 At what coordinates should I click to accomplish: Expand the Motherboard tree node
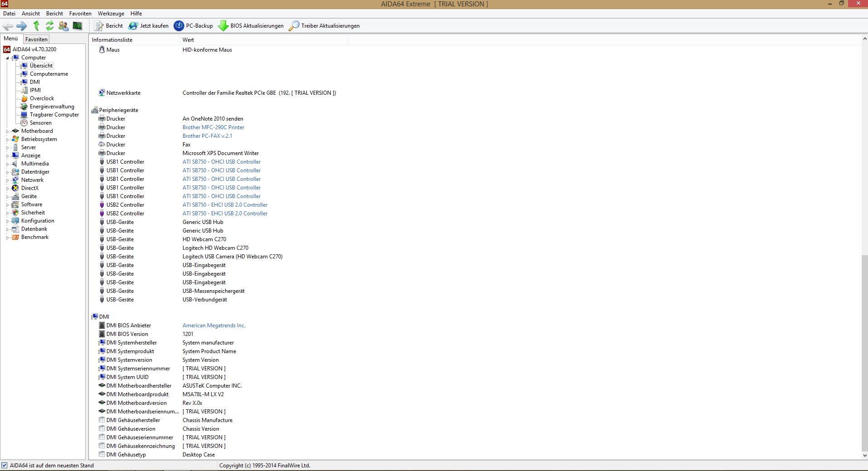7,131
